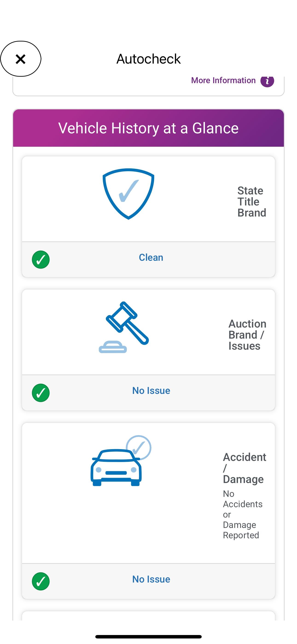Tap No Accidents or Damage Reported text

[242, 514]
